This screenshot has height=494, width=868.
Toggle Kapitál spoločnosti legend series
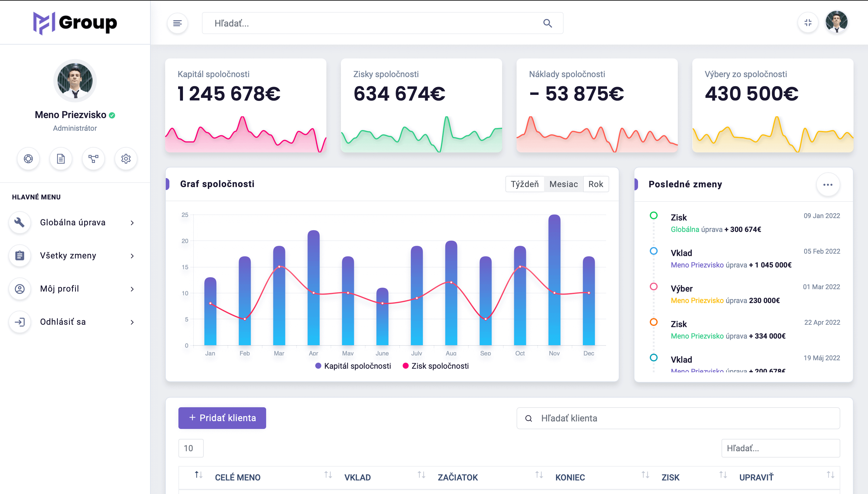tap(353, 366)
